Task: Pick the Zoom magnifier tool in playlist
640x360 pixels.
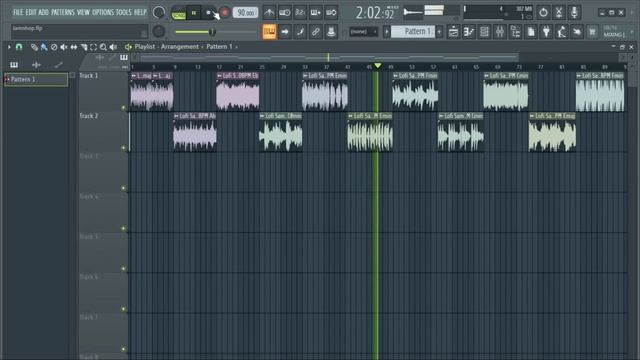Action: click(x=103, y=47)
